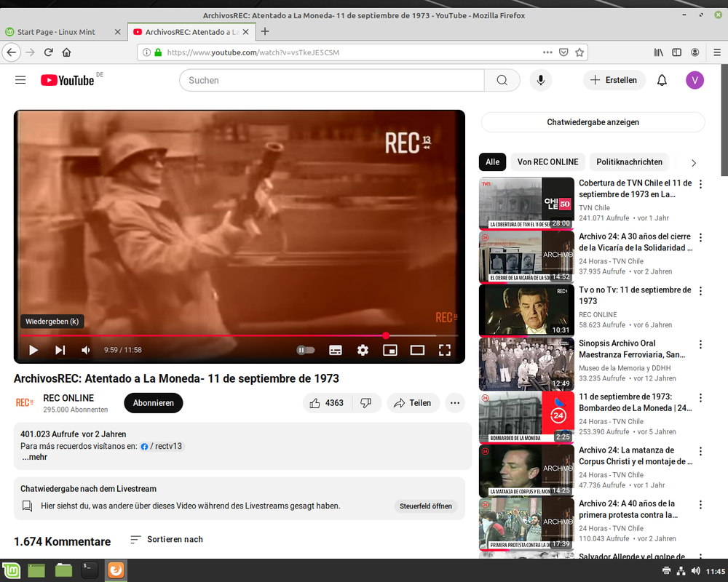This screenshot has height=582, width=728.
Task: Seek on the red video progress bar
Action: tap(239, 335)
